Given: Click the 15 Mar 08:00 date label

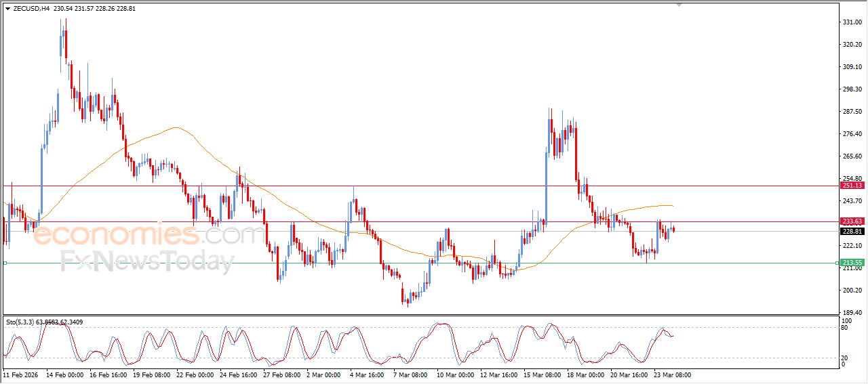Looking at the screenshot, I should point(542,375).
